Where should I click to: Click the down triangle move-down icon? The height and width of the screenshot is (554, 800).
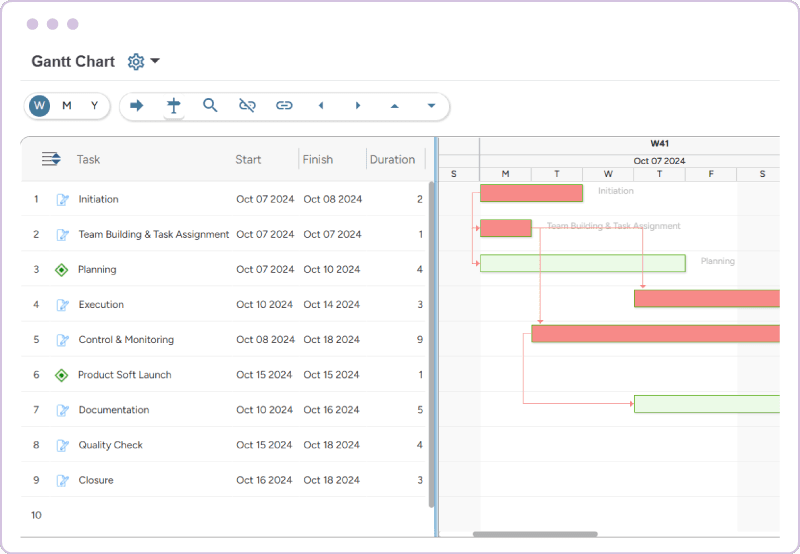click(431, 106)
